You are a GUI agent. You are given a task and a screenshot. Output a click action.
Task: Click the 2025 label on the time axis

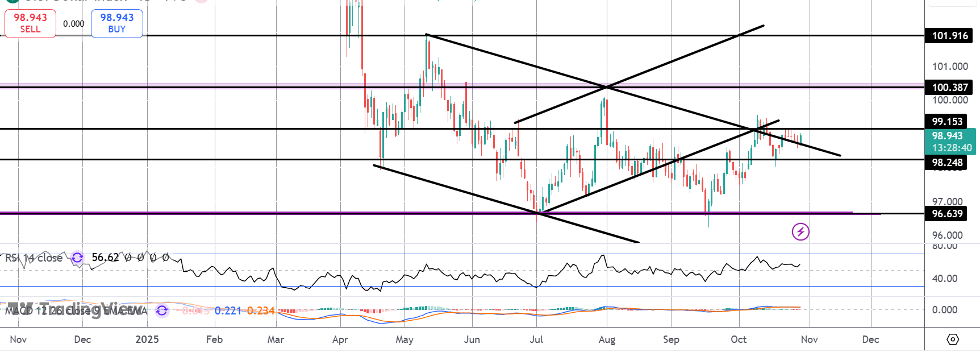147,339
